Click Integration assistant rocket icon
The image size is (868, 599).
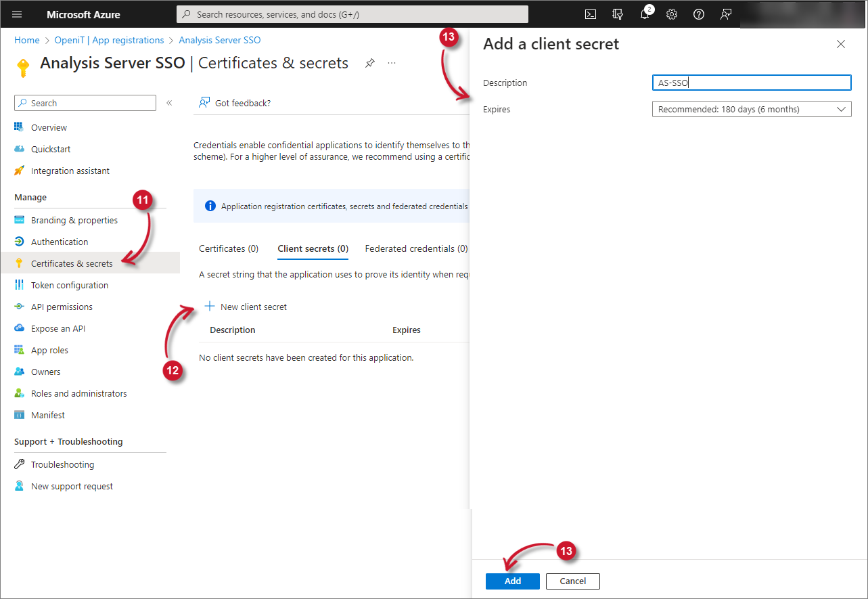pyautogui.click(x=19, y=171)
